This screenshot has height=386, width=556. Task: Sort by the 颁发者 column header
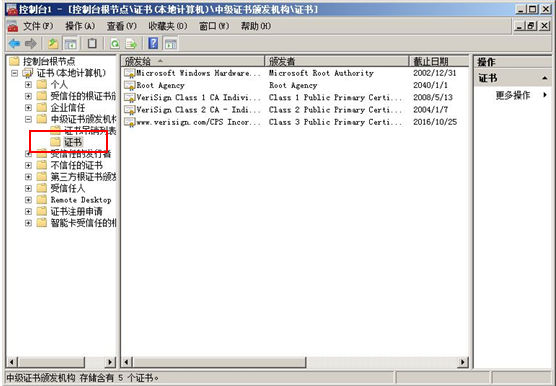[337, 61]
